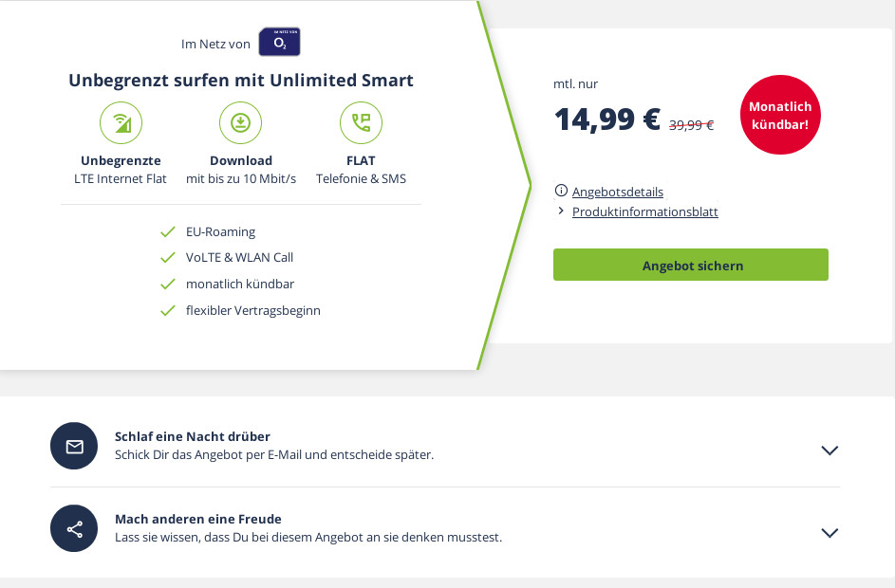This screenshot has width=895, height=588.
Task: Click the O2 network logo badge
Action: (x=279, y=43)
